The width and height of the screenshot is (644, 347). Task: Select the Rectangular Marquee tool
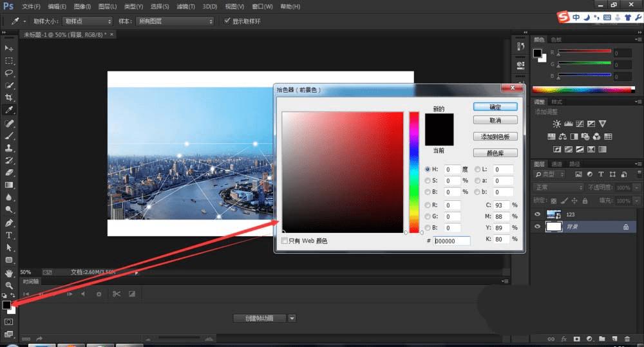(x=8, y=61)
